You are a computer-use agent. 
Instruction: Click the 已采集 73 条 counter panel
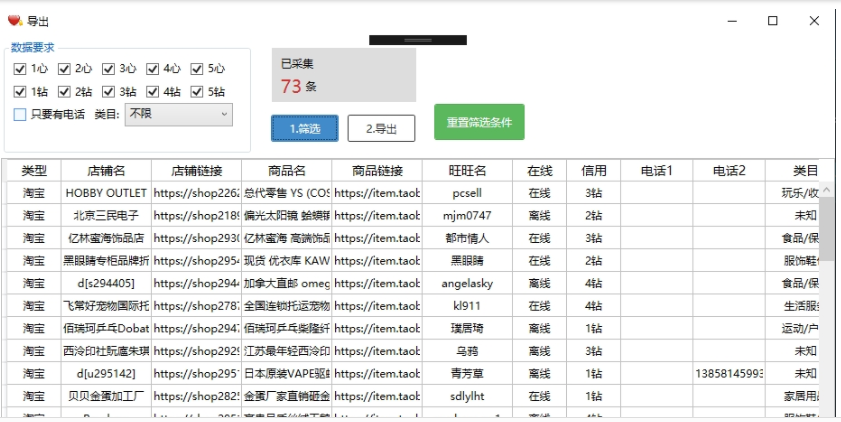[x=344, y=75]
